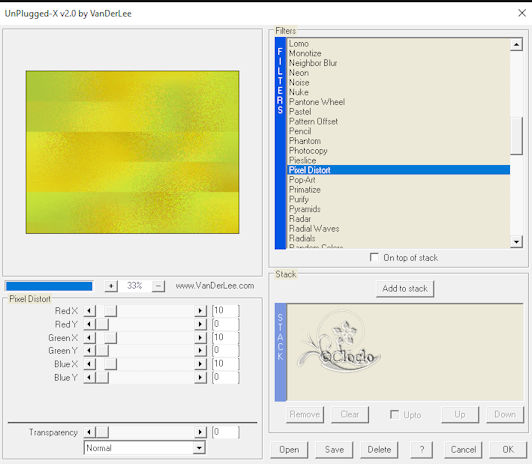Click the Cancel button
The width and height of the screenshot is (532, 464).
[463, 450]
